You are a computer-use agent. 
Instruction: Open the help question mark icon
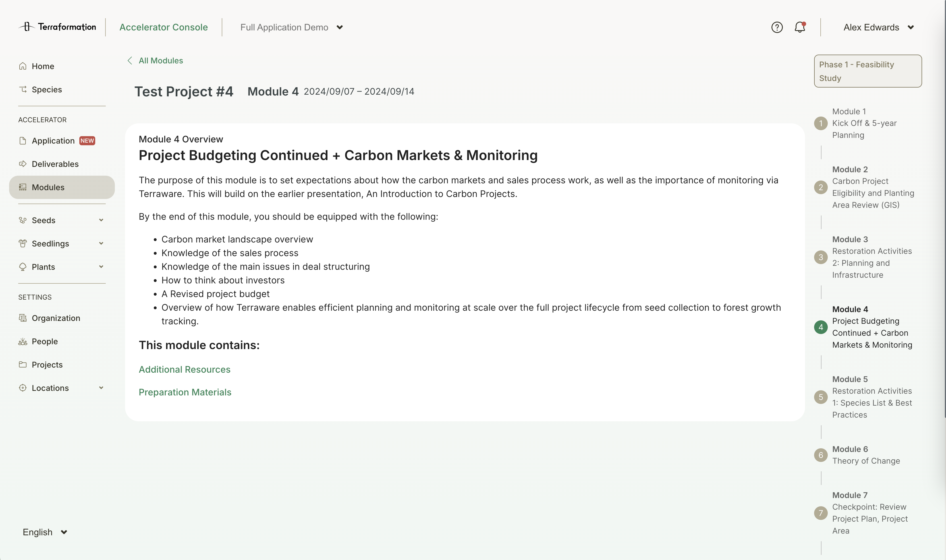pos(777,27)
